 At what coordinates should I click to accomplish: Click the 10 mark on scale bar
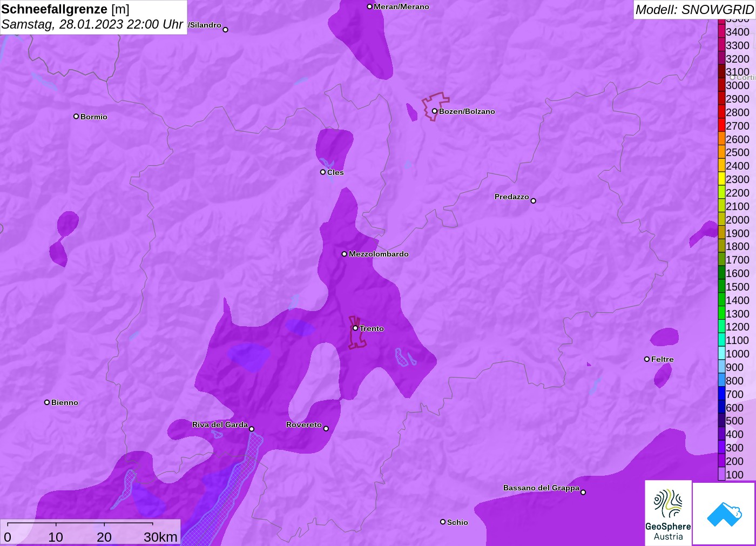coord(56,537)
